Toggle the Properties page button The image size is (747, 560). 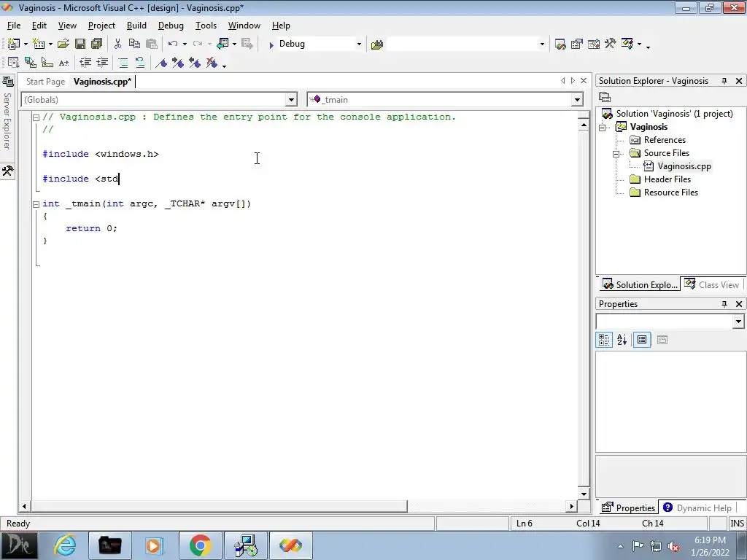click(x=642, y=340)
